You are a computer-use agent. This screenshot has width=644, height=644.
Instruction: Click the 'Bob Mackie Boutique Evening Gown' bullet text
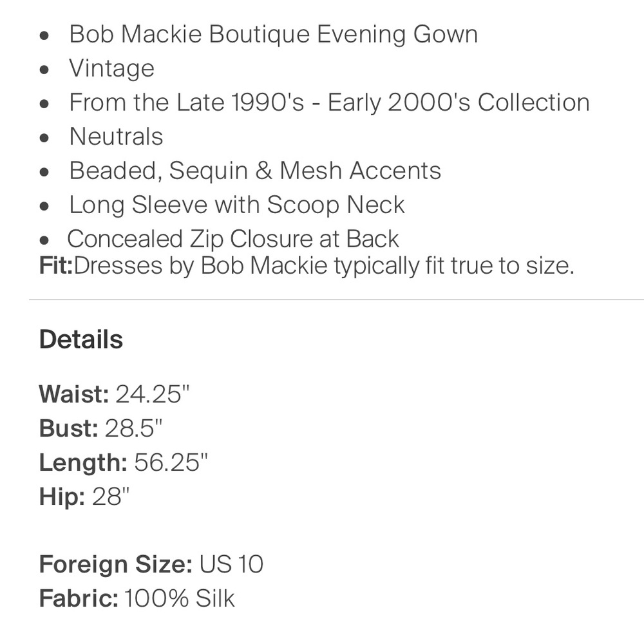[273, 34]
